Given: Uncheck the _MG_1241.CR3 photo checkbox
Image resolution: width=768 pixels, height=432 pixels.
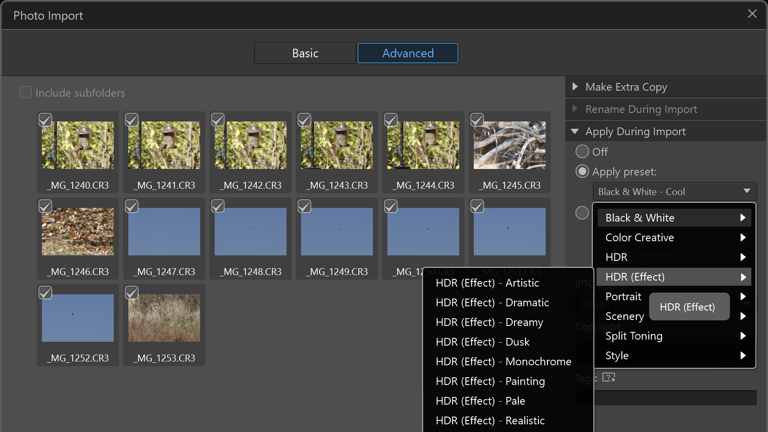Looking at the screenshot, I should [x=131, y=120].
